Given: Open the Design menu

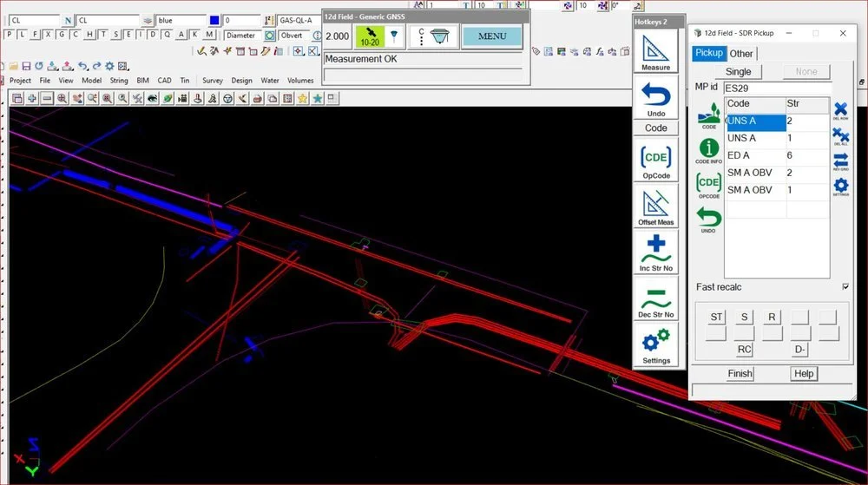Looking at the screenshot, I should click(x=241, y=80).
